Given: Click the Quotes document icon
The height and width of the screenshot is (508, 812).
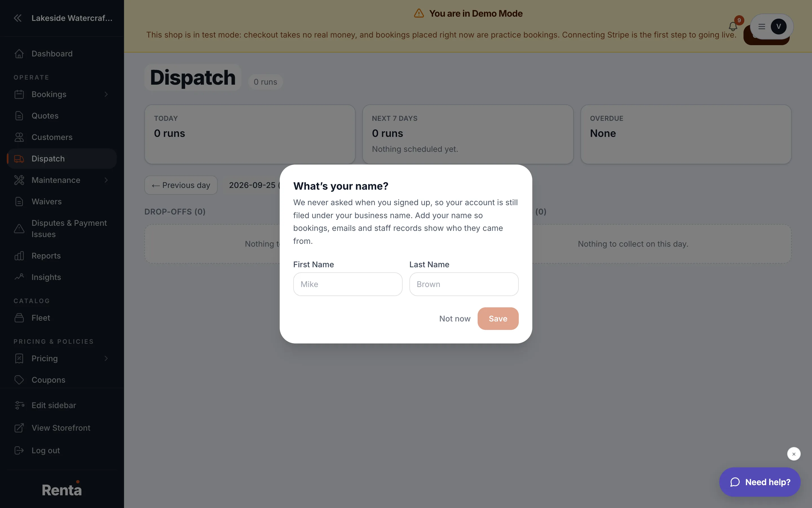Looking at the screenshot, I should [x=19, y=116].
